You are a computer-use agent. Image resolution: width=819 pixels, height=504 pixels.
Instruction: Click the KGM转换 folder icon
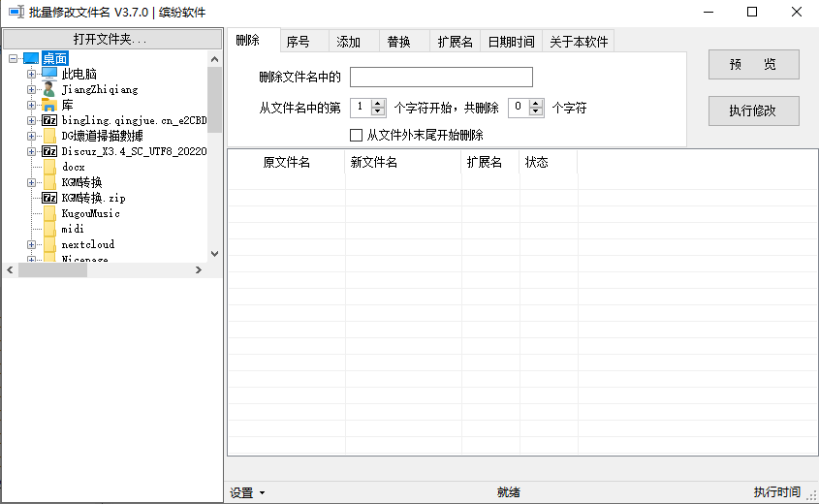click(x=49, y=182)
